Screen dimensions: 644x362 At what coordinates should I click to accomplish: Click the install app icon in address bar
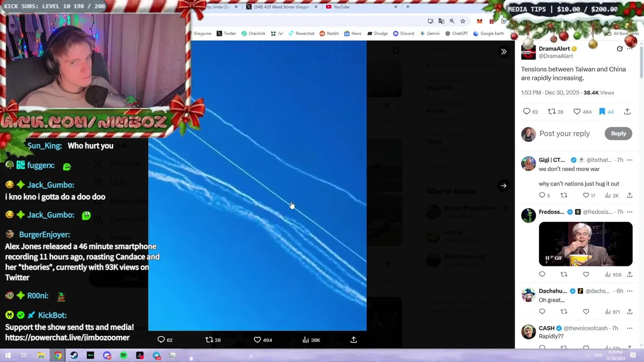[431, 21]
